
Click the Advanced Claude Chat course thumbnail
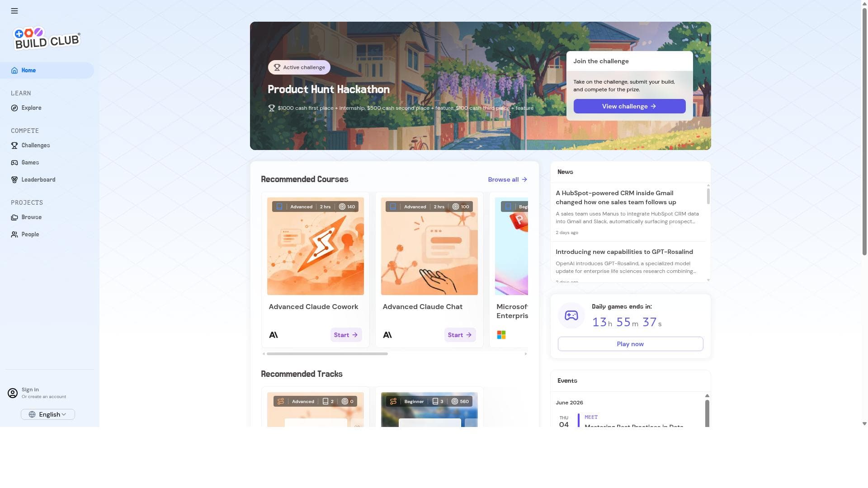pyautogui.click(x=429, y=246)
